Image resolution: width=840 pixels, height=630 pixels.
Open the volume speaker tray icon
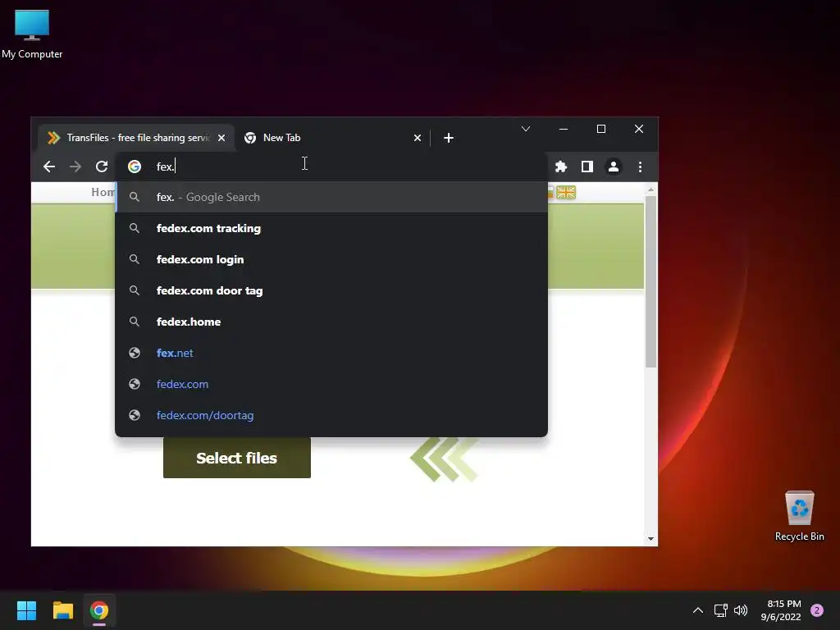(x=741, y=610)
